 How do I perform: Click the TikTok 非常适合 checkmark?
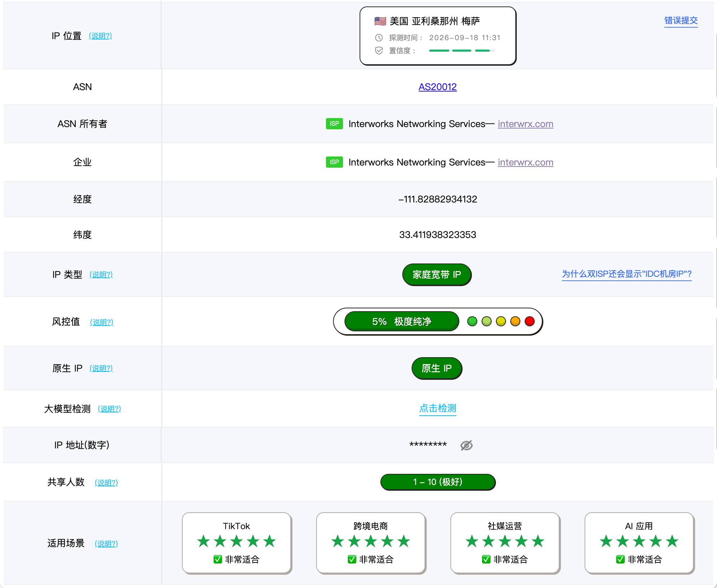(217, 559)
